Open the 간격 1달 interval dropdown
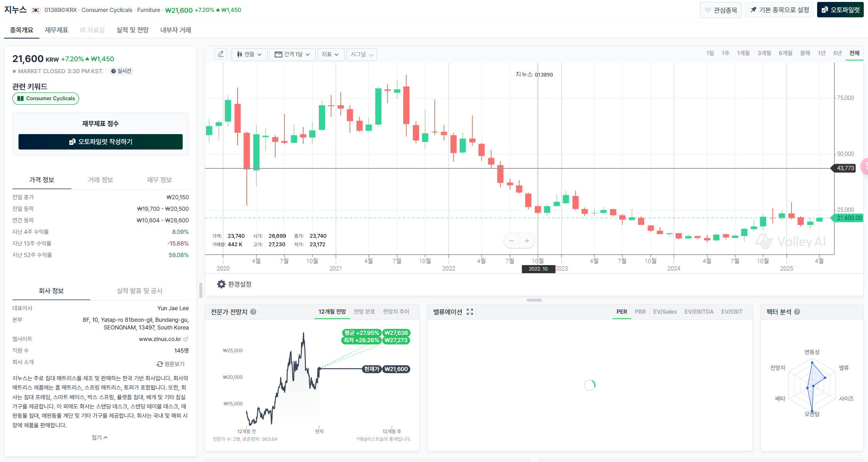 [x=292, y=54]
